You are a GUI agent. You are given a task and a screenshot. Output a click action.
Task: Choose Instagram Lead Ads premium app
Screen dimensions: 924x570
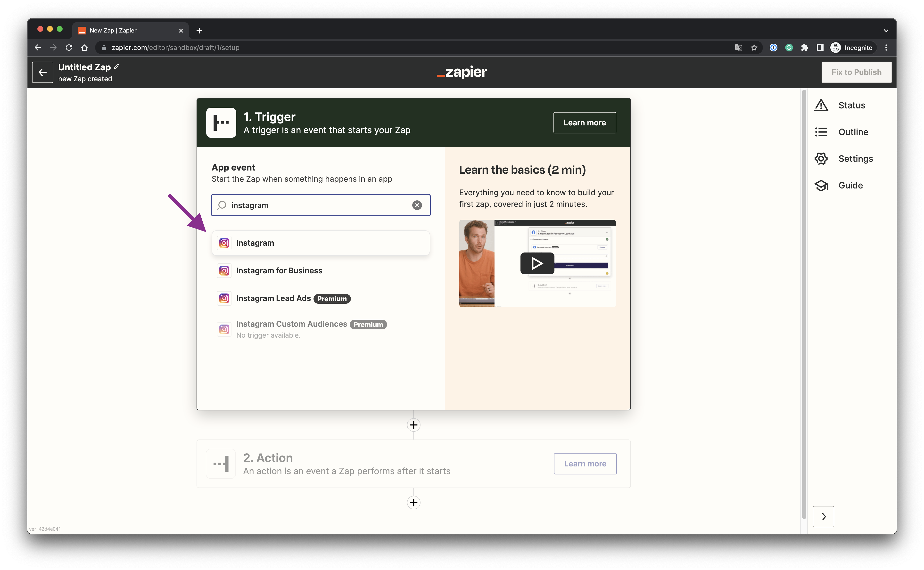coord(321,299)
